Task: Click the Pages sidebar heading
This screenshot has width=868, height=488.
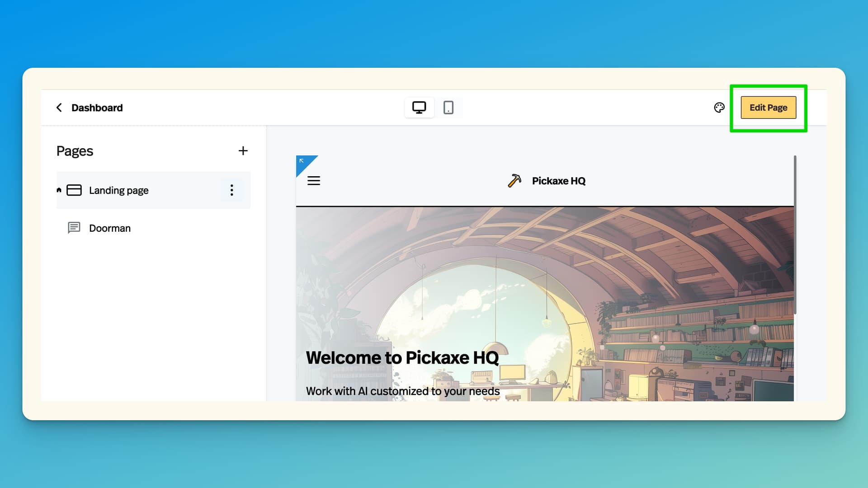Action: pyautogui.click(x=75, y=151)
